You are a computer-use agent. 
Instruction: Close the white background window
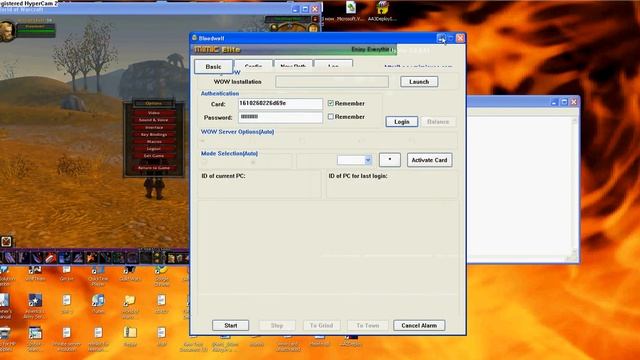(574, 102)
